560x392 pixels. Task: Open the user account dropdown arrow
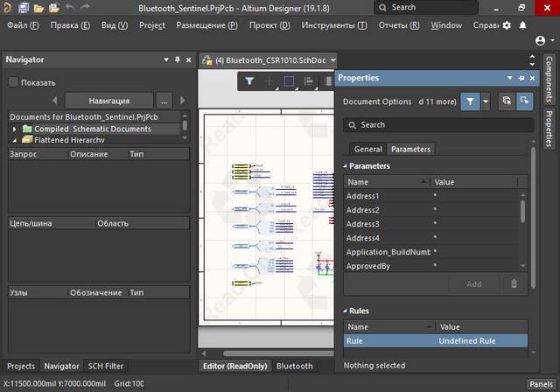pyautogui.click(x=552, y=40)
